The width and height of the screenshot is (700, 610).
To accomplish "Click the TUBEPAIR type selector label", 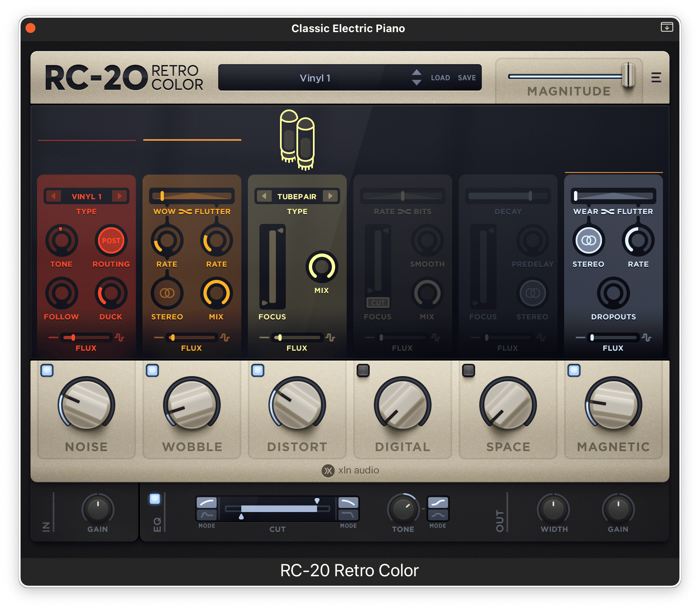I will pos(297,196).
